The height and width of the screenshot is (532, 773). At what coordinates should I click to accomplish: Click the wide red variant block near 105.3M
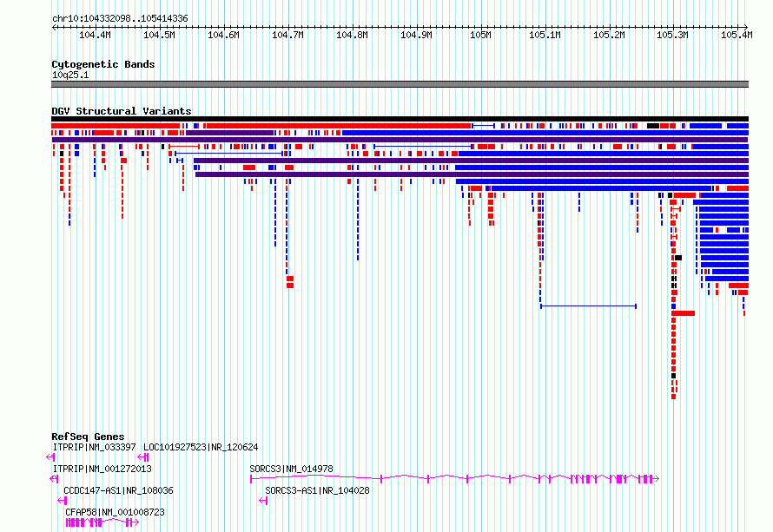tap(684, 313)
